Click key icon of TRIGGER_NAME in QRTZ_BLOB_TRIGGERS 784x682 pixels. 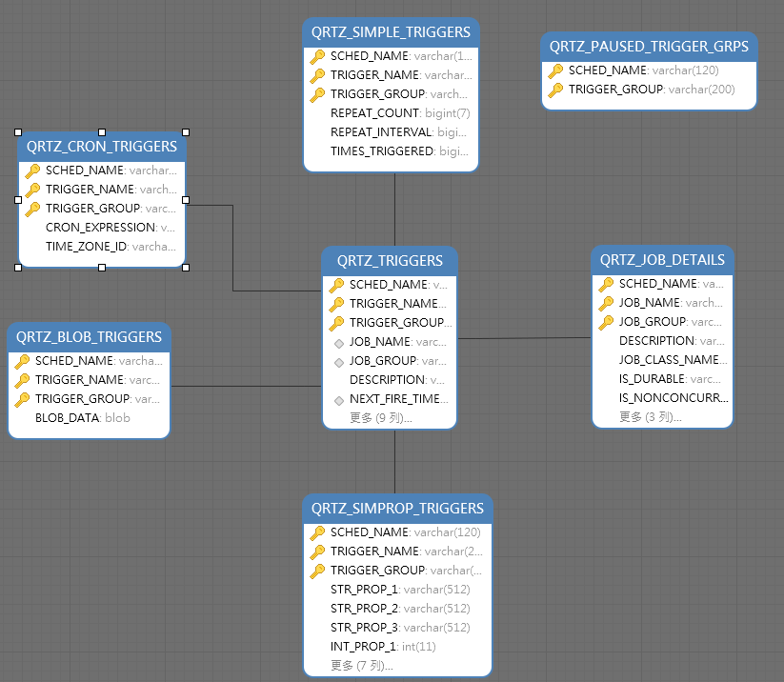[x=22, y=380]
